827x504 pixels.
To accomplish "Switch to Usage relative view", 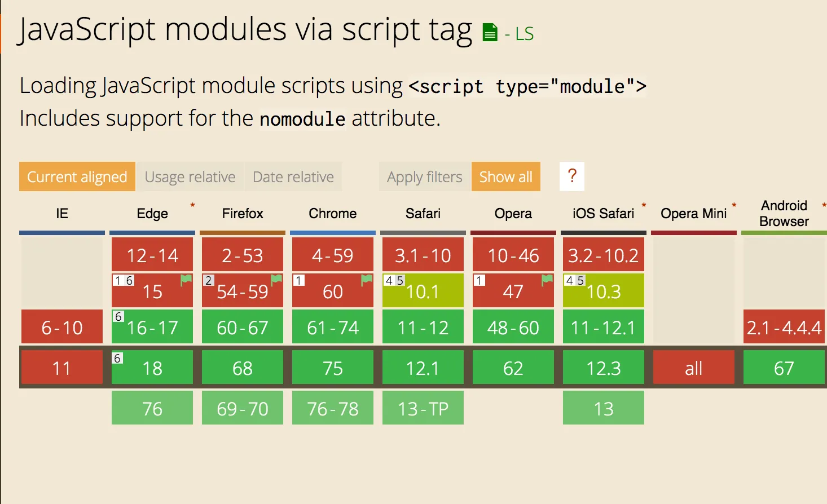I will [190, 176].
